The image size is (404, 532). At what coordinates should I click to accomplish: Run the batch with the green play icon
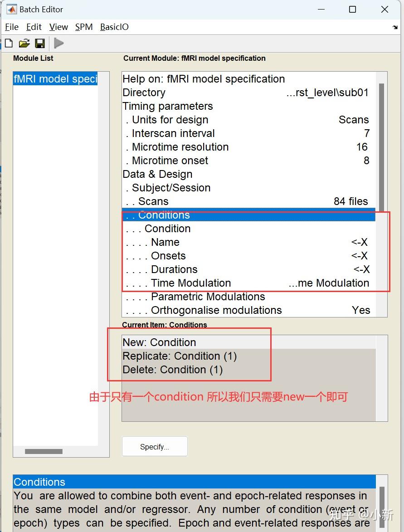click(x=58, y=43)
